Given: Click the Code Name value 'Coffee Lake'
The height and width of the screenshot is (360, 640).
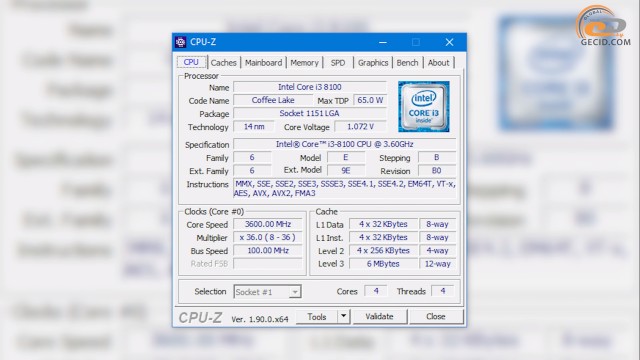Looking at the screenshot, I should pyautogui.click(x=273, y=100).
